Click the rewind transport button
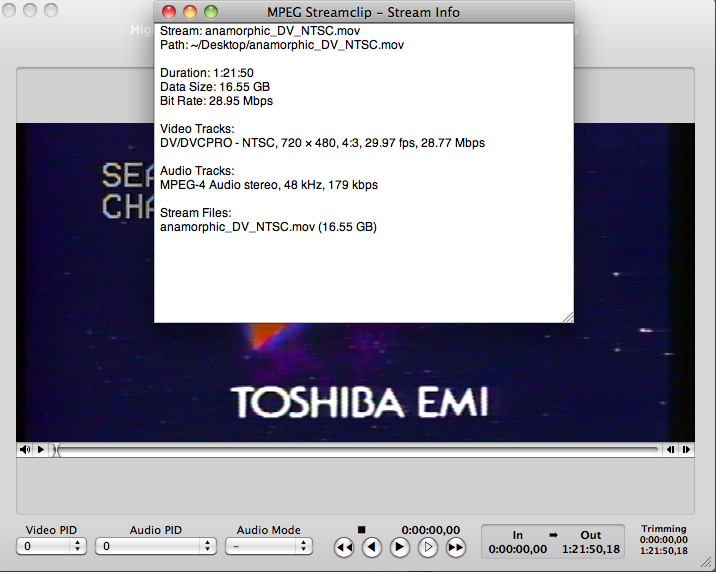716x572 pixels. (x=344, y=547)
